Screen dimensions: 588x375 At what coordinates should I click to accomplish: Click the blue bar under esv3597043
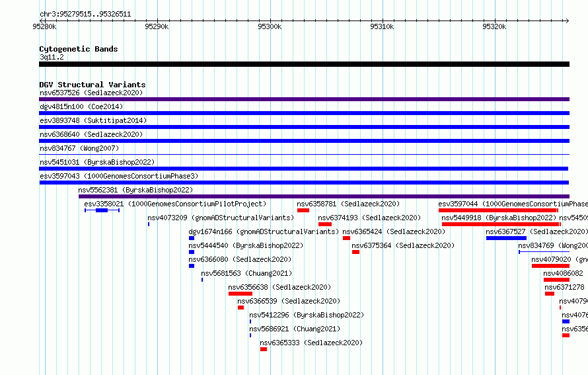point(304,183)
